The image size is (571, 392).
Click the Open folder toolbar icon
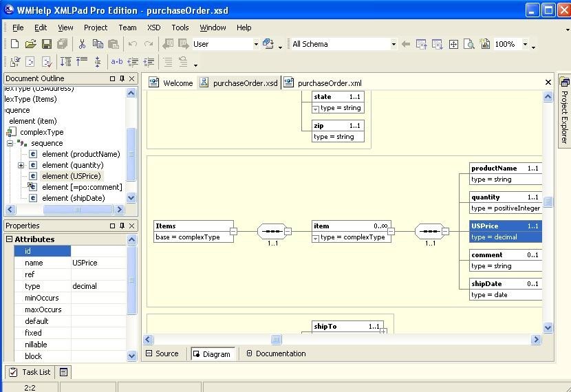point(30,44)
